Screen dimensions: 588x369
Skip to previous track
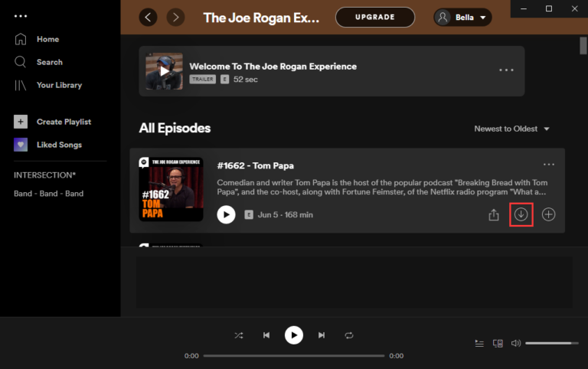pyautogui.click(x=266, y=335)
